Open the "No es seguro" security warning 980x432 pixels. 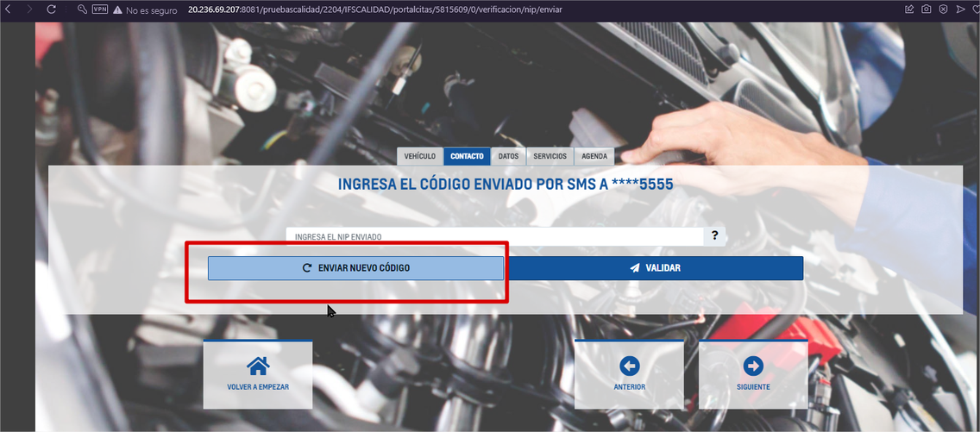pyautogui.click(x=145, y=9)
